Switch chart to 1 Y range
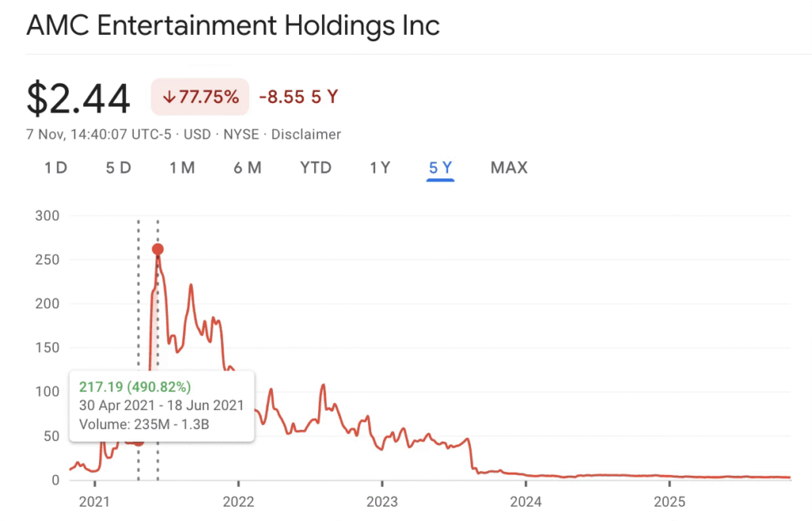812x521 pixels. (x=380, y=167)
